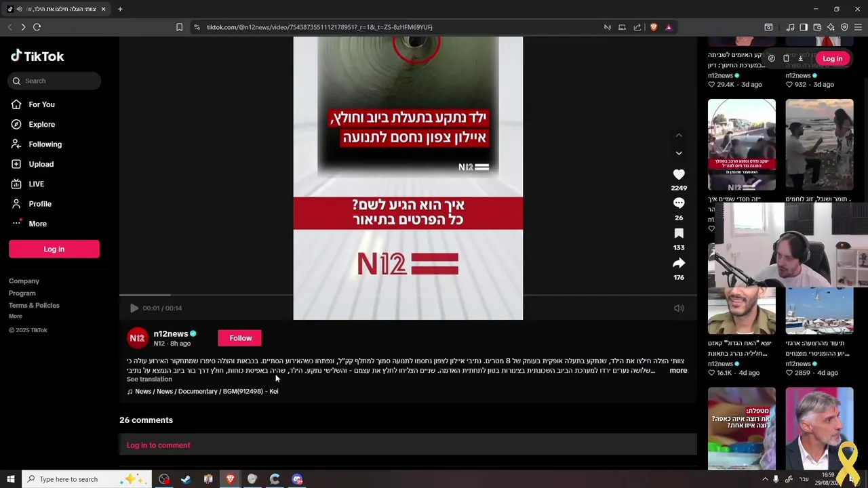Screen dimensions: 868x488
Task: Open Brave playlist music note icon
Action: [x=790, y=27]
